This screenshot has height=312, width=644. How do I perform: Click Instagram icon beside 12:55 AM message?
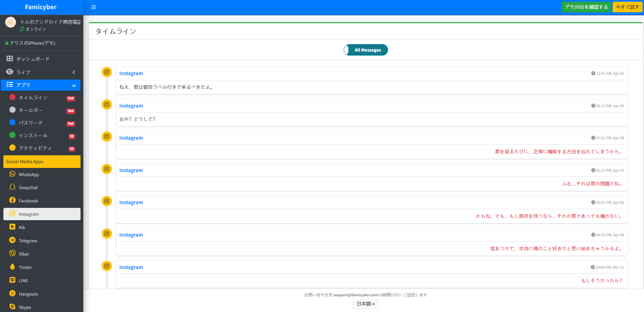point(107,72)
